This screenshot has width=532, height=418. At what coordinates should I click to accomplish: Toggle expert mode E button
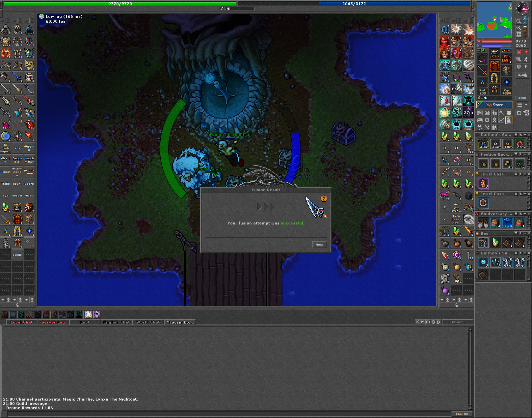click(526, 67)
